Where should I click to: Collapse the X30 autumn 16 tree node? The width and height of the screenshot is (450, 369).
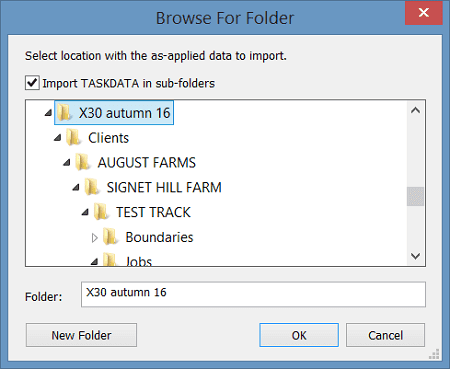(x=48, y=113)
